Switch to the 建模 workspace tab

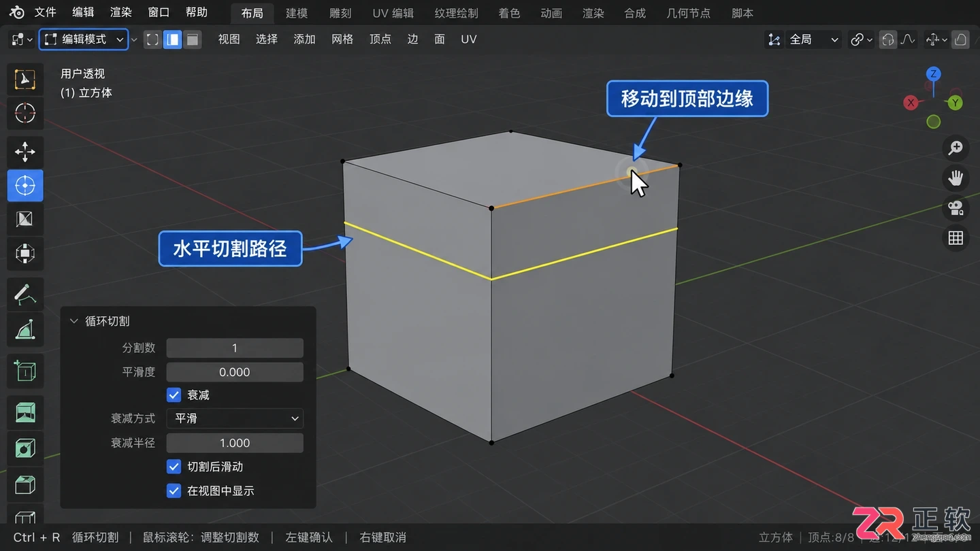[297, 13]
